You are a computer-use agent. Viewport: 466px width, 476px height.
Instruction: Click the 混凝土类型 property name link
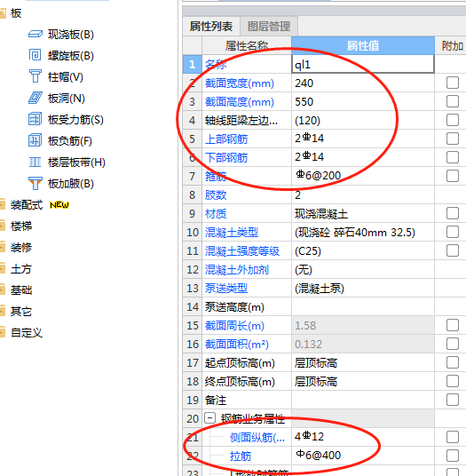pos(232,233)
